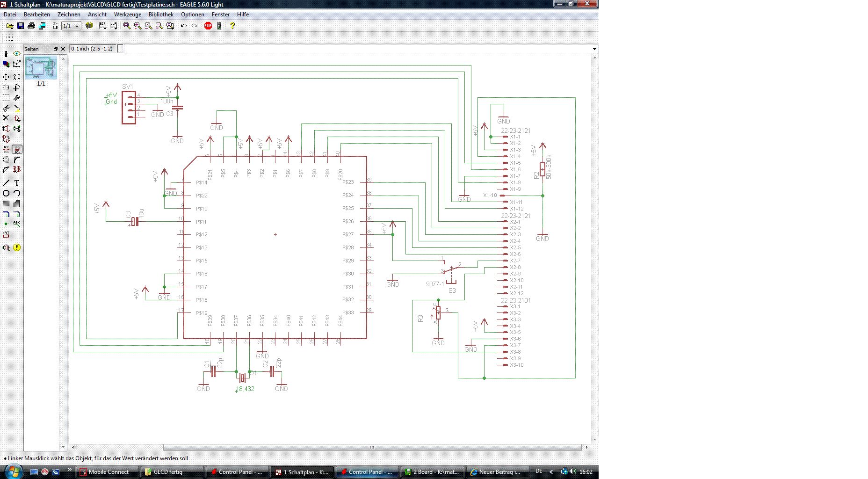Open the sheet selector 1/1 dropdown
The width and height of the screenshot is (868, 479).
72,26
